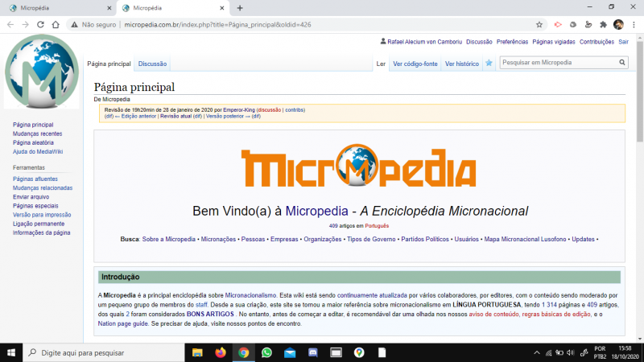
Task: Click the Pesquisar em Micropedia search field
Action: (559, 63)
